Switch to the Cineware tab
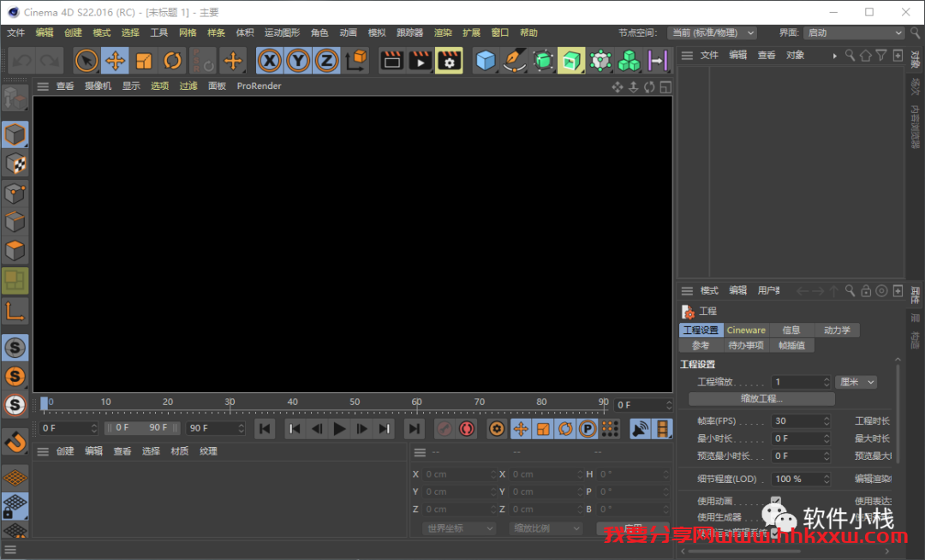 point(746,331)
